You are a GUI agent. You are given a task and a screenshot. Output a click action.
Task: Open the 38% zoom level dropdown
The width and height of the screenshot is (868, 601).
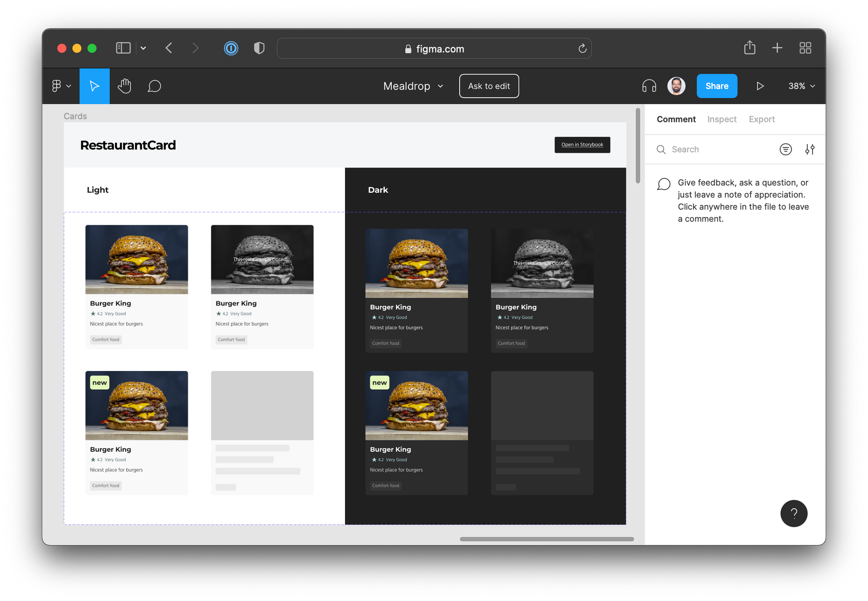click(801, 86)
